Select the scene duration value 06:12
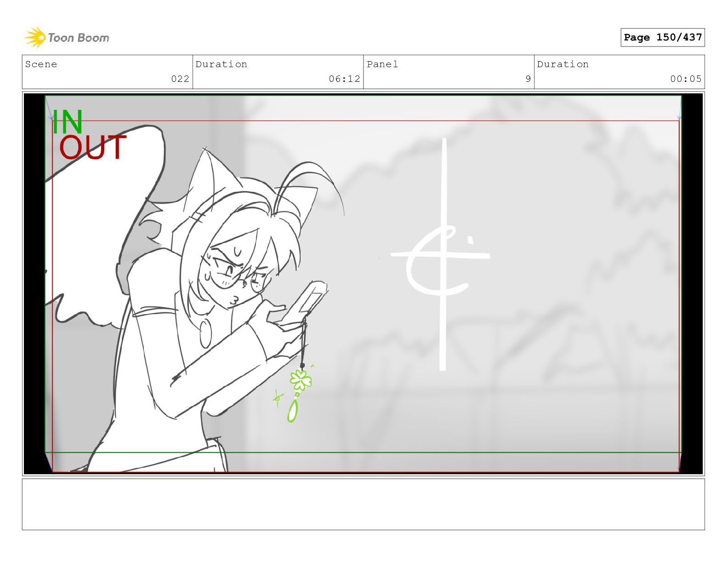This screenshot has width=728, height=563. pyautogui.click(x=344, y=79)
